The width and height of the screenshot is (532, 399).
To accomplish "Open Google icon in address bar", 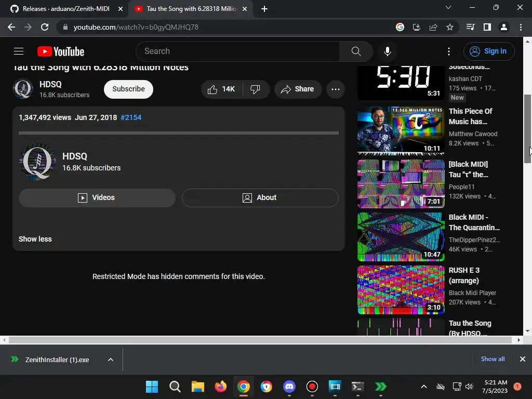I will point(400,27).
